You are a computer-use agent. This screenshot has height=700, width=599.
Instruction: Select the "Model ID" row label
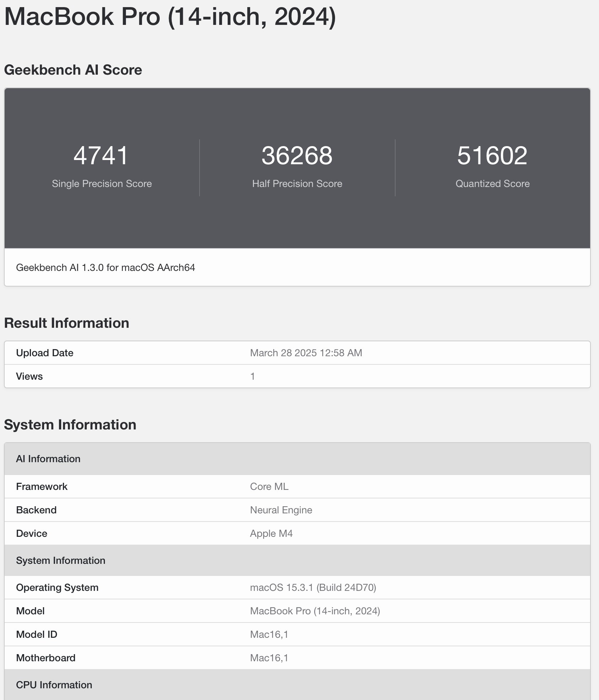(x=37, y=634)
